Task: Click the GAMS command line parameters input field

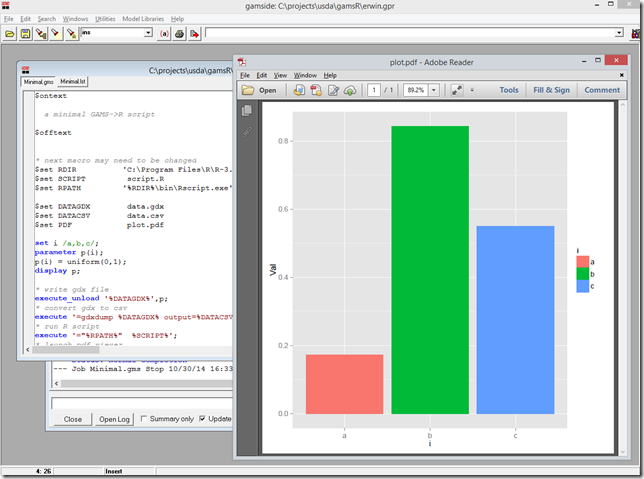Action: point(410,33)
